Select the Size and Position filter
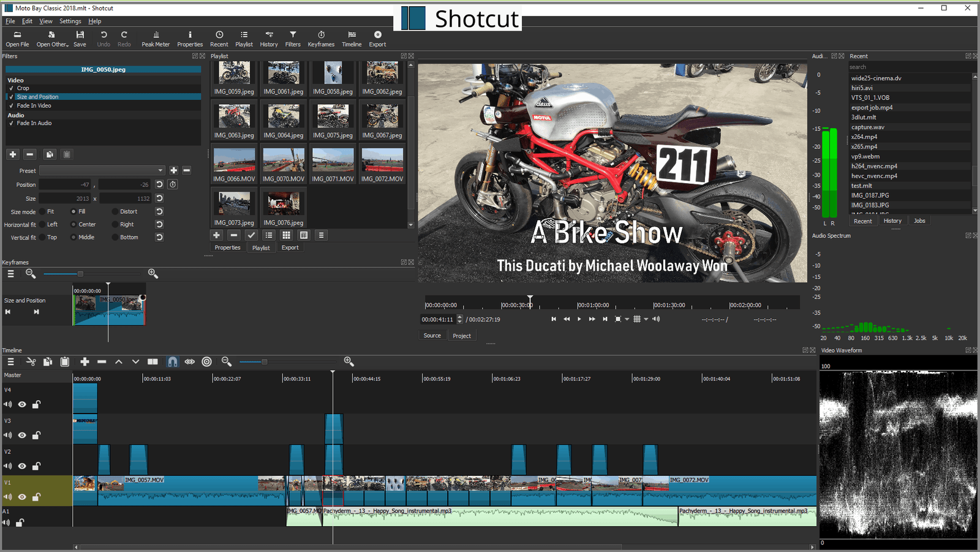 click(103, 97)
